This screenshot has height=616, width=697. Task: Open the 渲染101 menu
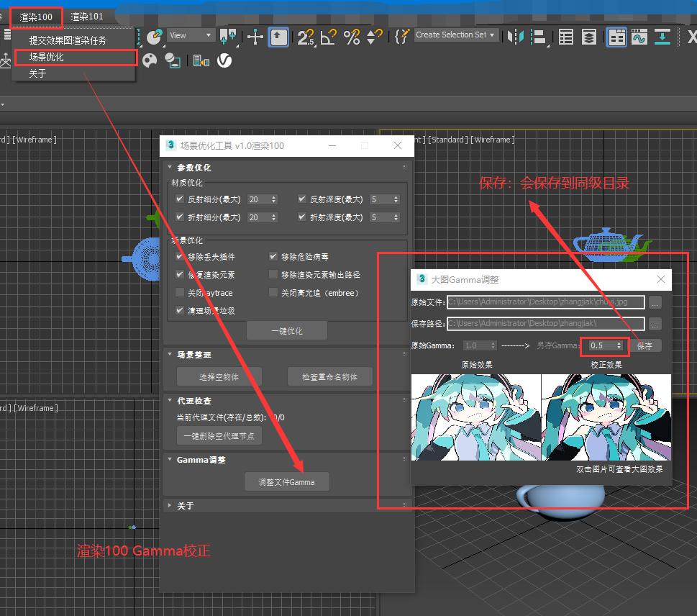[87, 17]
